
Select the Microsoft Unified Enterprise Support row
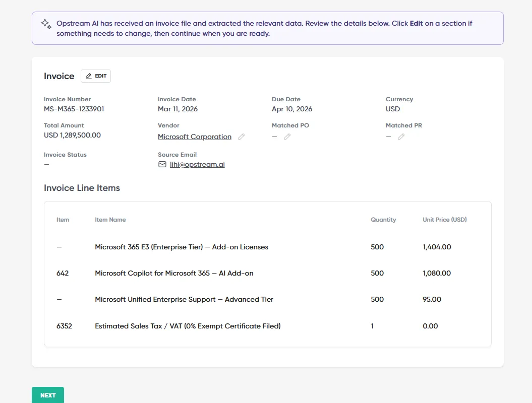point(267,299)
